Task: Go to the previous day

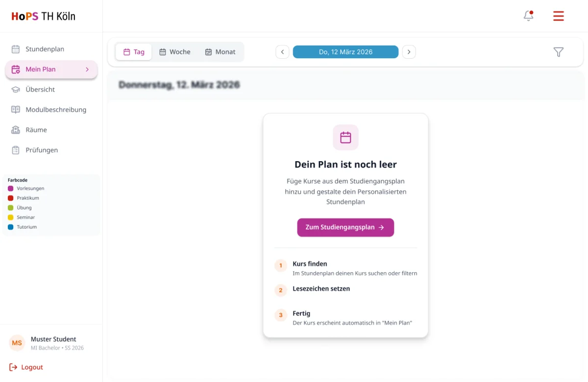Action: [282, 52]
